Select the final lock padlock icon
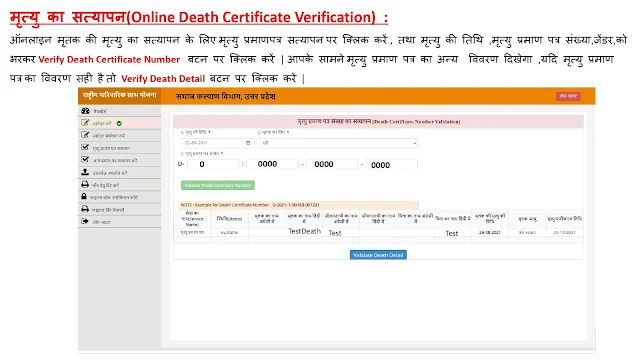The width and height of the screenshot is (640, 360). pyautogui.click(x=84, y=197)
